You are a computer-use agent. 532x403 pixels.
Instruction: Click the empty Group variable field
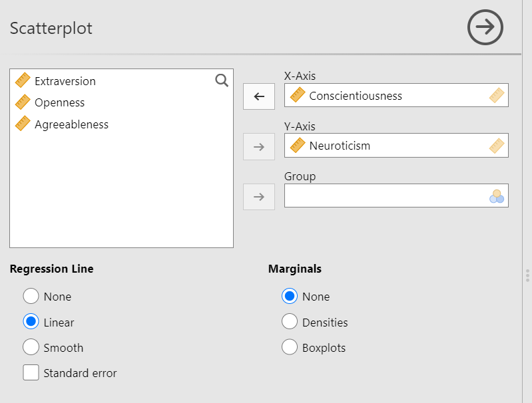[x=396, y=196]
